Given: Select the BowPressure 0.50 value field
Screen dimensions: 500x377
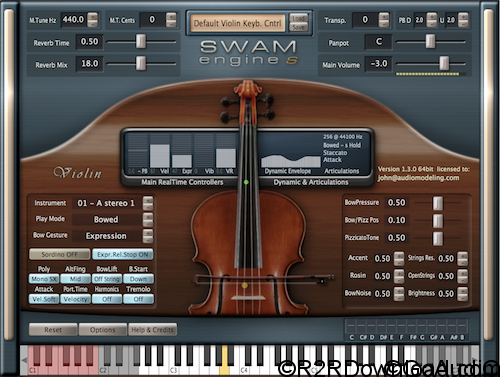Looking at the screenshot, I should (x=397, y=203).
